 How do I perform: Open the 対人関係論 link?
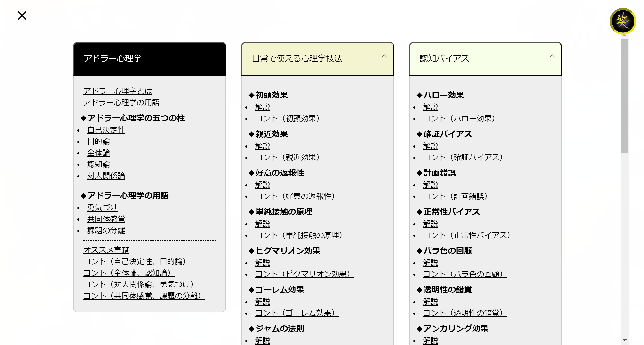coord(106,176)
